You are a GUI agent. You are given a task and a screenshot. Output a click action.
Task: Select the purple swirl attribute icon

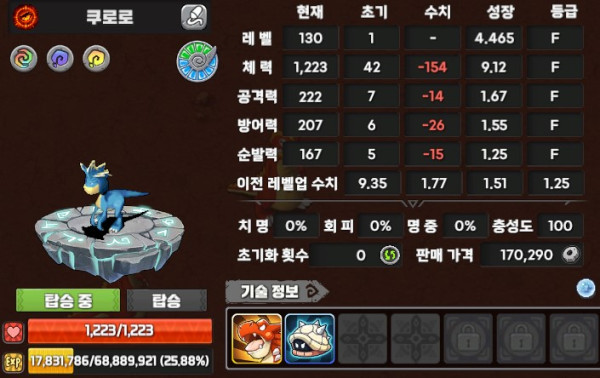(60, 59)
